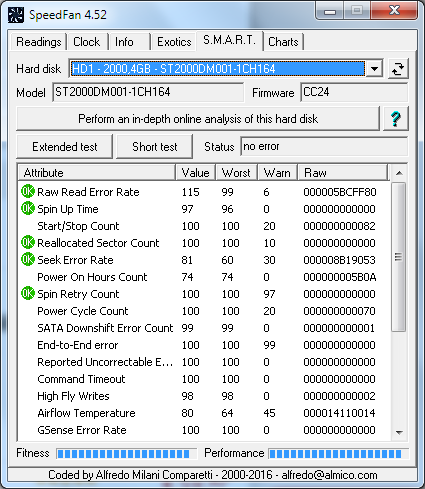Click the attribute list scrollbar thumb

(398, 257)
